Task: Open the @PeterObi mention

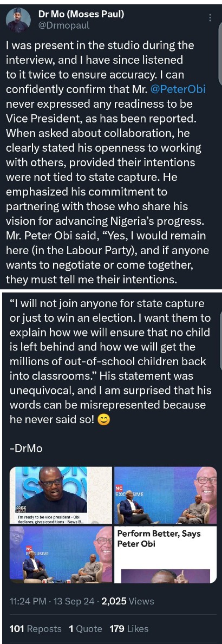Action: click(x=184, y=90)
